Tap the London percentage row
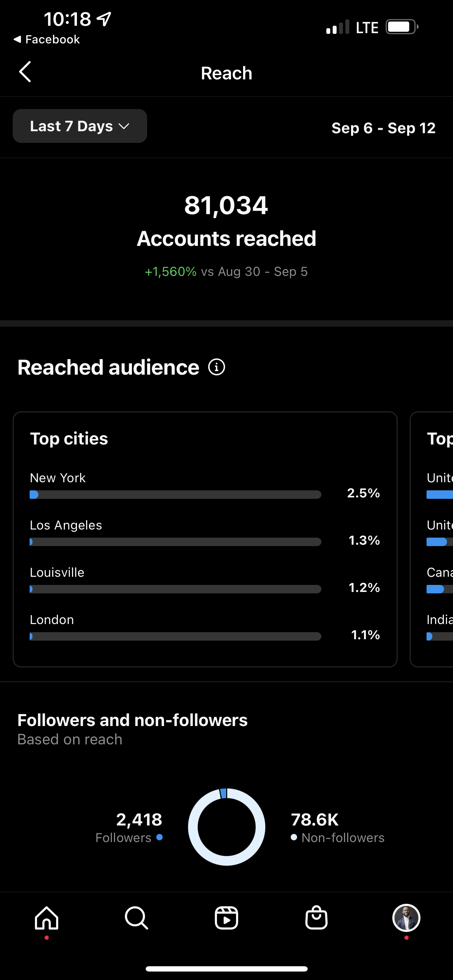 205,628
